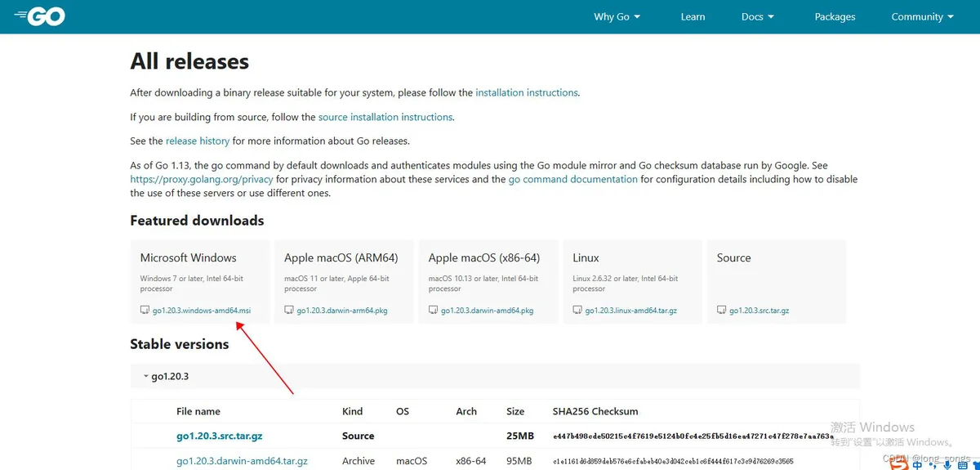Click the All releases heading
Image resolution: width=980 pixels, height=470 pixels.
point(189,61)
